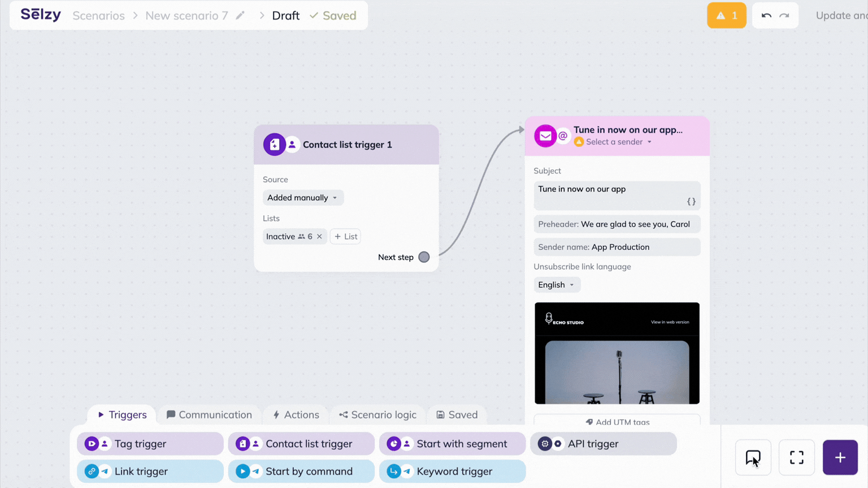Click the Next step connector circle

(x=424, y=257)
